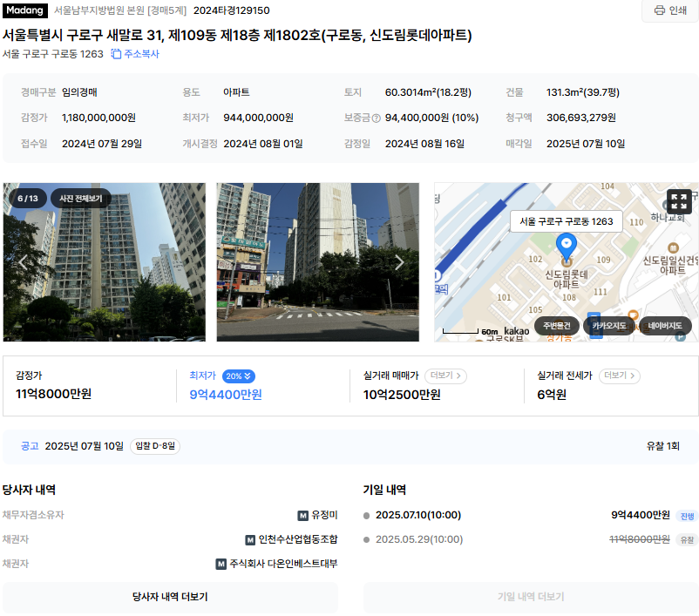Click the 306,693,279원 claim amount

pyautogui.click(x=581, y=118)
